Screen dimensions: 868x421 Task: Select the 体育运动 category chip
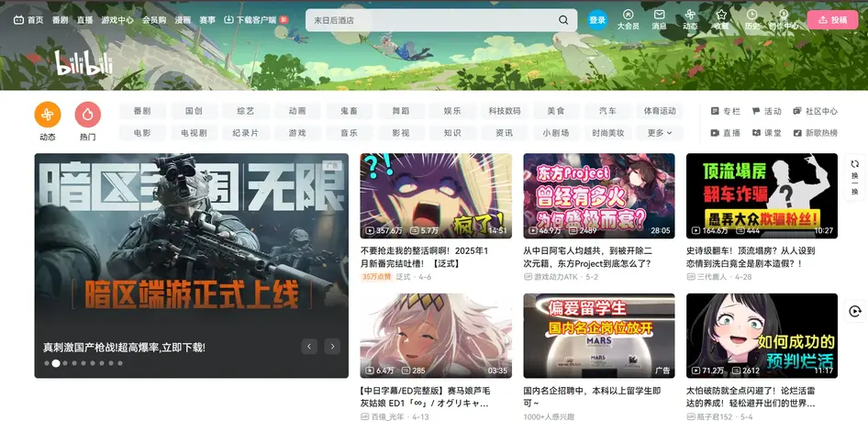tap(660, 111)
